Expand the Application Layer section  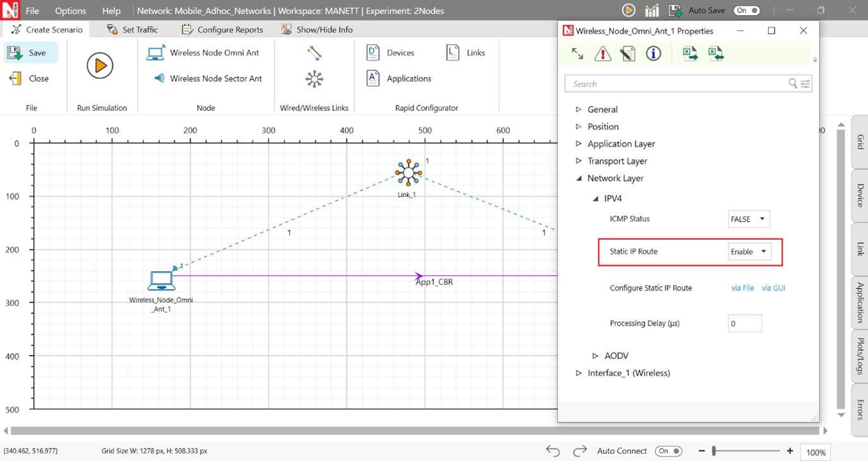pos(578,144)
